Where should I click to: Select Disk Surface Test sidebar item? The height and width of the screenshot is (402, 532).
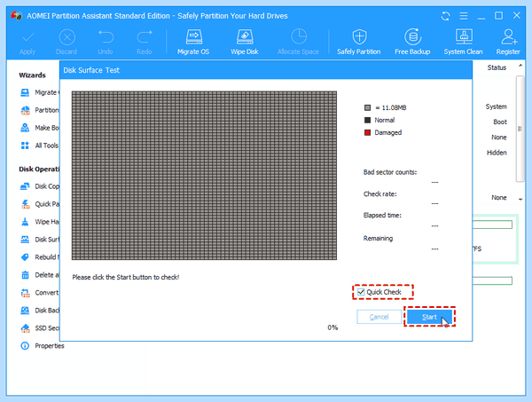click(x=40, y=240)
